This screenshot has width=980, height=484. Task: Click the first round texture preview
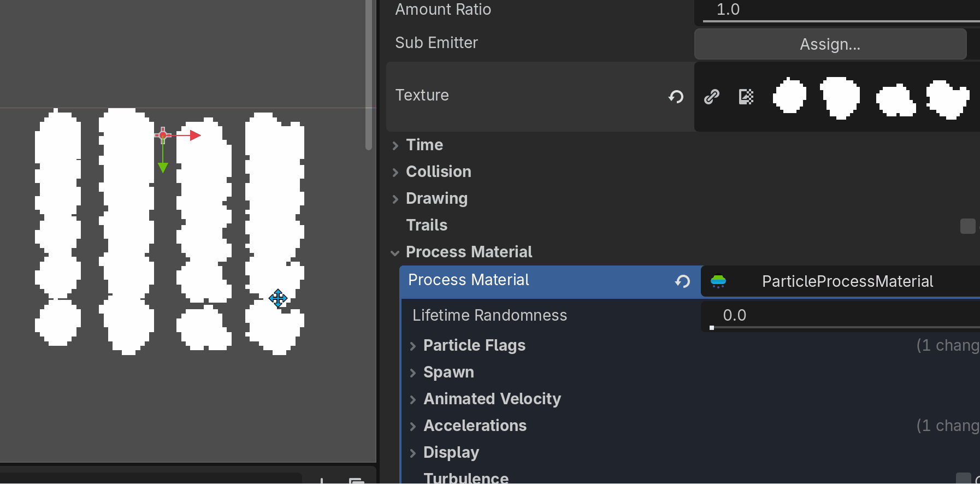coord(789,96)
